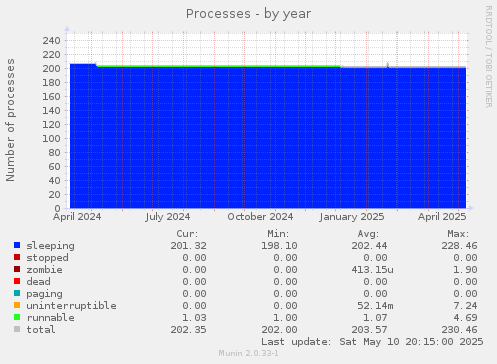Click the green runnable legend swatch

coord(17,317)
